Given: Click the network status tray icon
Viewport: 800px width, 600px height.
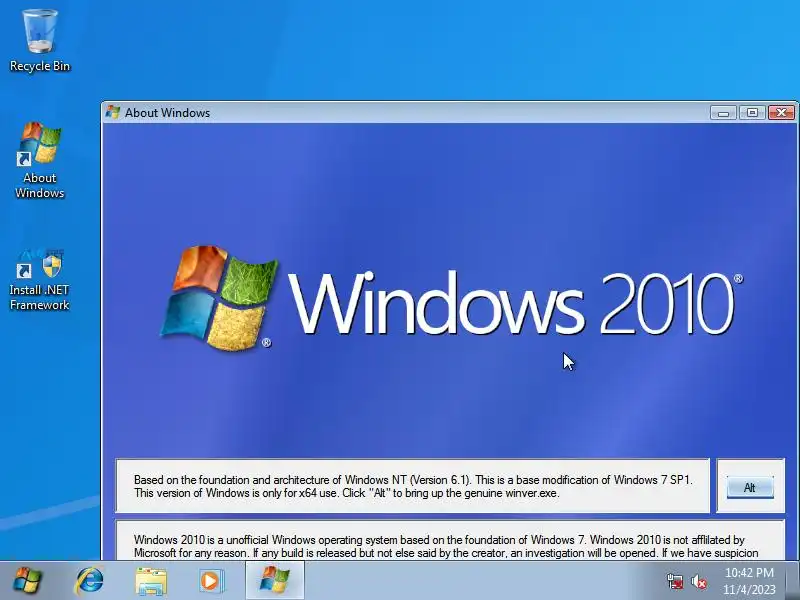Looking at the screenshot, I should [675, 582].
